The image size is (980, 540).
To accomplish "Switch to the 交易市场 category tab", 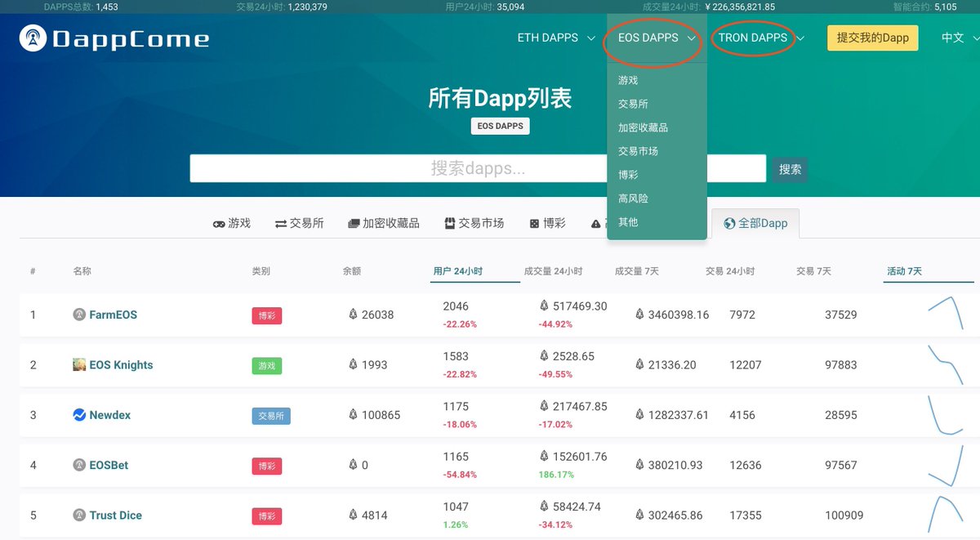I will (474, 223).
